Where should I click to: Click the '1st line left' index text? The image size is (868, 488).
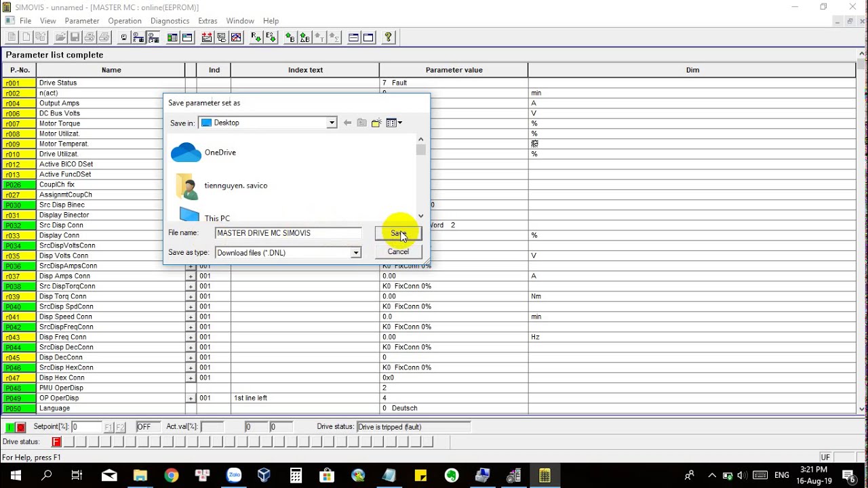[x=250, y=398]
